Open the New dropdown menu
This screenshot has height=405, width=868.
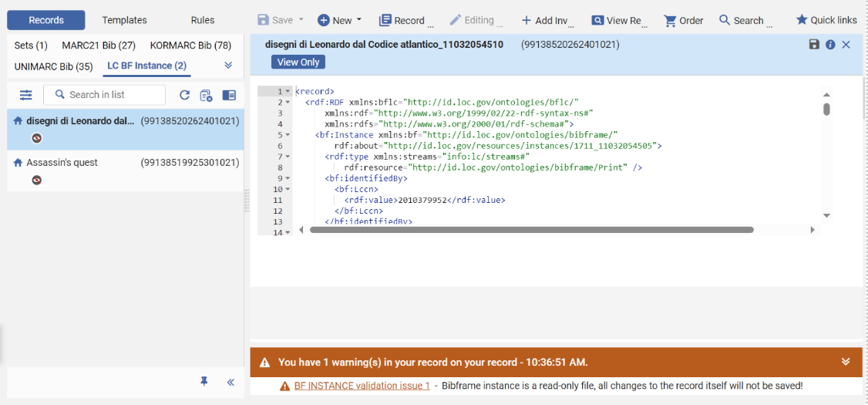(339, 20)
